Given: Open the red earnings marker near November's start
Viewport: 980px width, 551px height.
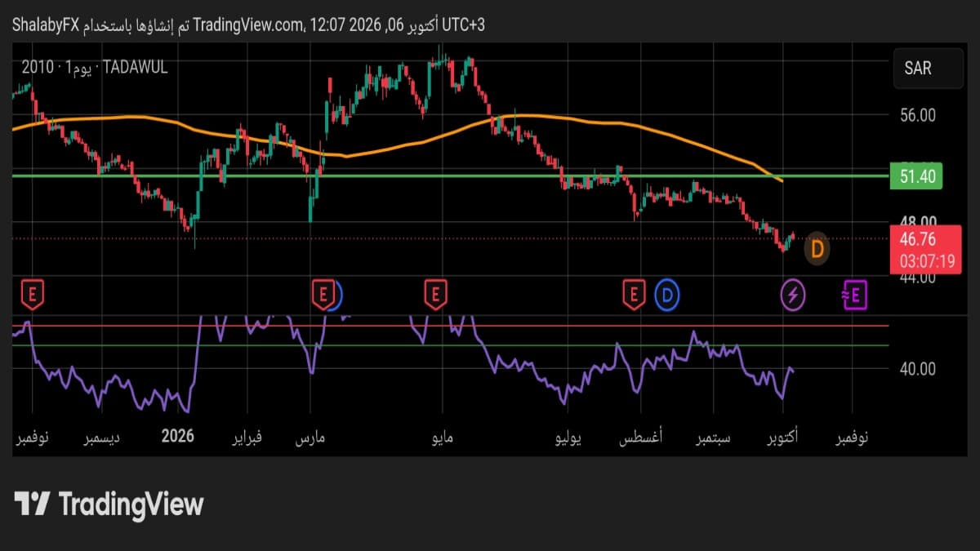Looking at the screenshot, I should [x=33, y=294].
